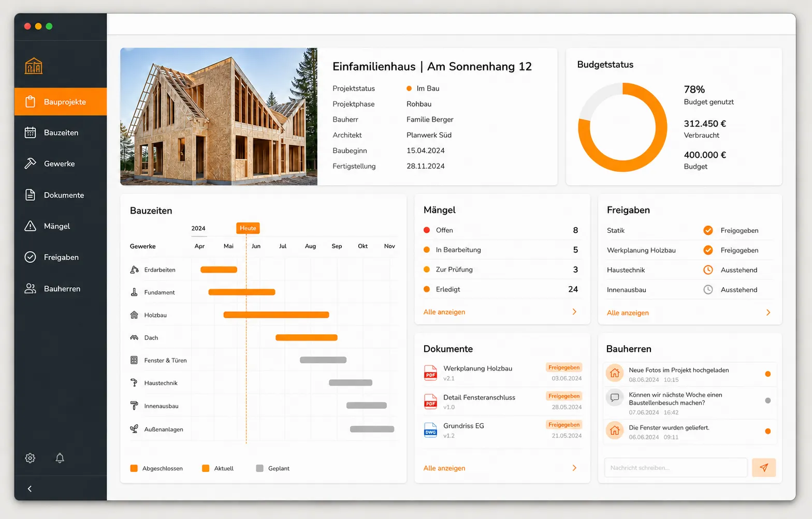Open the Zur Prüfung defects row

pos(502,270)
